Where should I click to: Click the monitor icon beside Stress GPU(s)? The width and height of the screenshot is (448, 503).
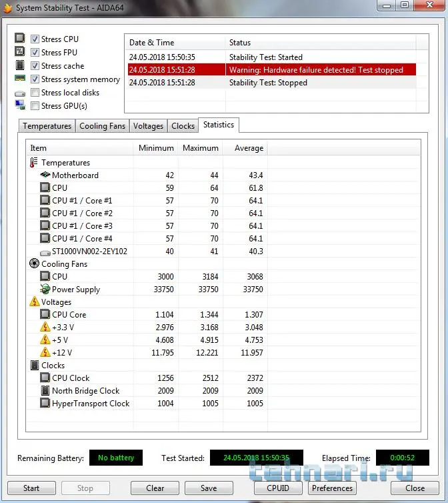click(20, 105)
